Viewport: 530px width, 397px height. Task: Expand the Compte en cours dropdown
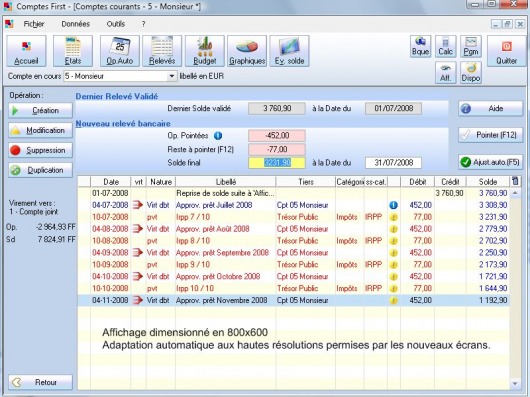point(172,76)
